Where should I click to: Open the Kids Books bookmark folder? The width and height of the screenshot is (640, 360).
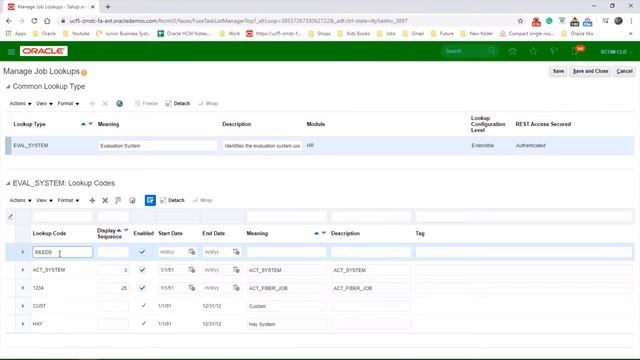click(354, 33)
